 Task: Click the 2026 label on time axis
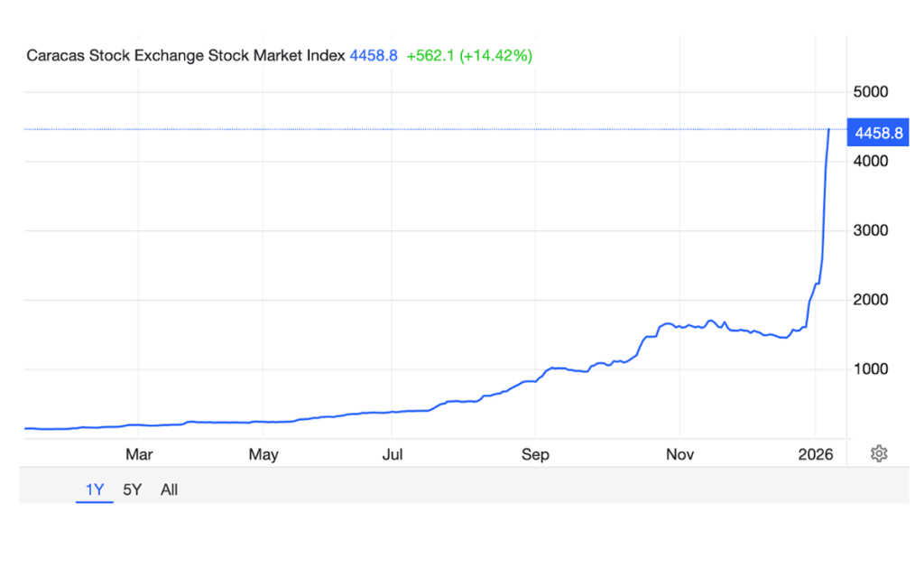[x=816, y=454]
